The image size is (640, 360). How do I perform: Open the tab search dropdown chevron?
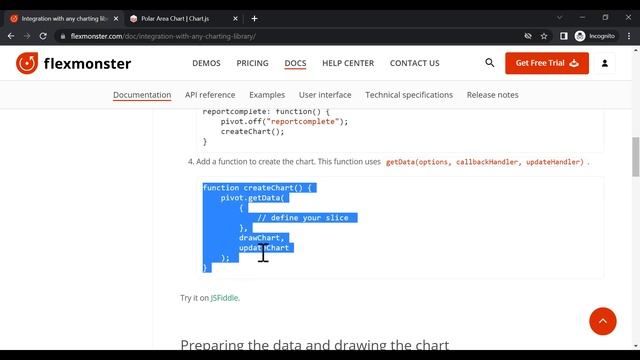[x=560, y=17]
